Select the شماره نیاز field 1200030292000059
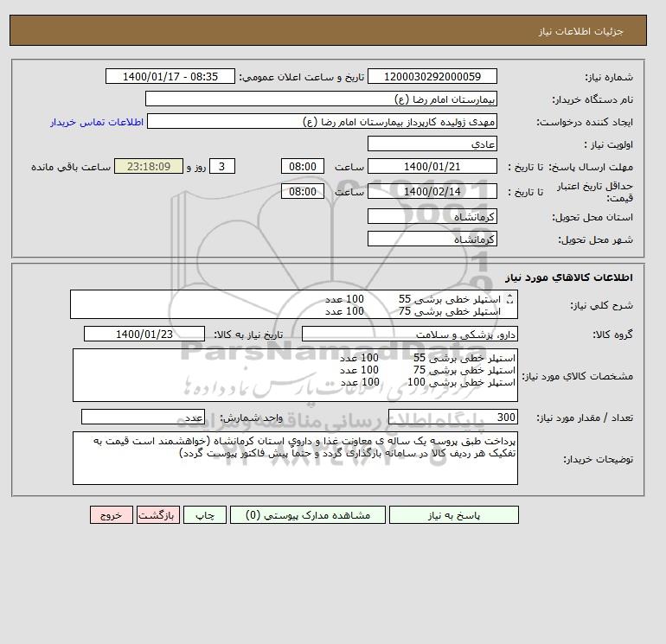The image size is (666, 644). point(432,76)
